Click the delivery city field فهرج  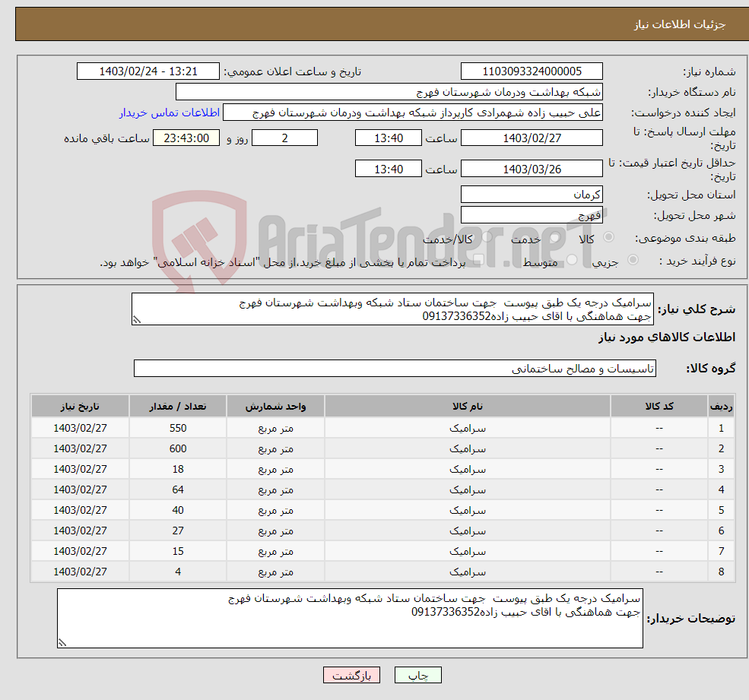532,215
